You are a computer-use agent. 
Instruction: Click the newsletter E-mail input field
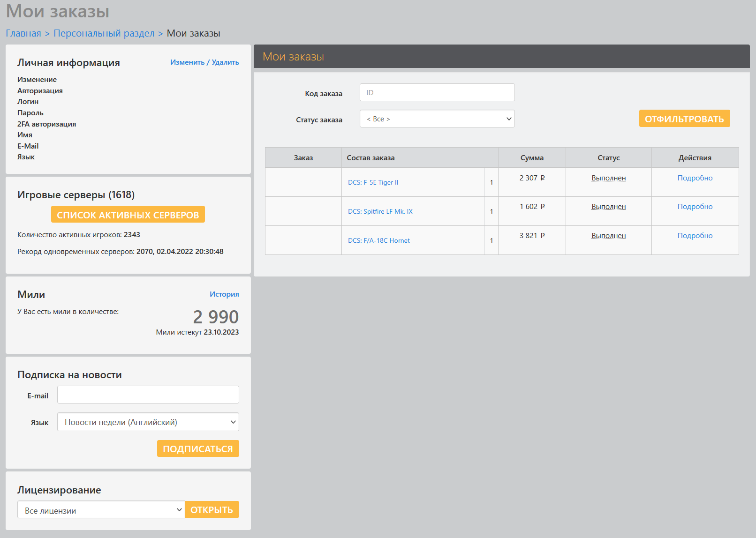point(148,395)
